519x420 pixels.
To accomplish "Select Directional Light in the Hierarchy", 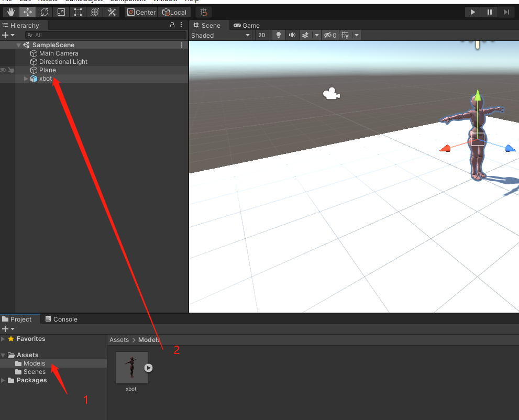I will [63, 62].
